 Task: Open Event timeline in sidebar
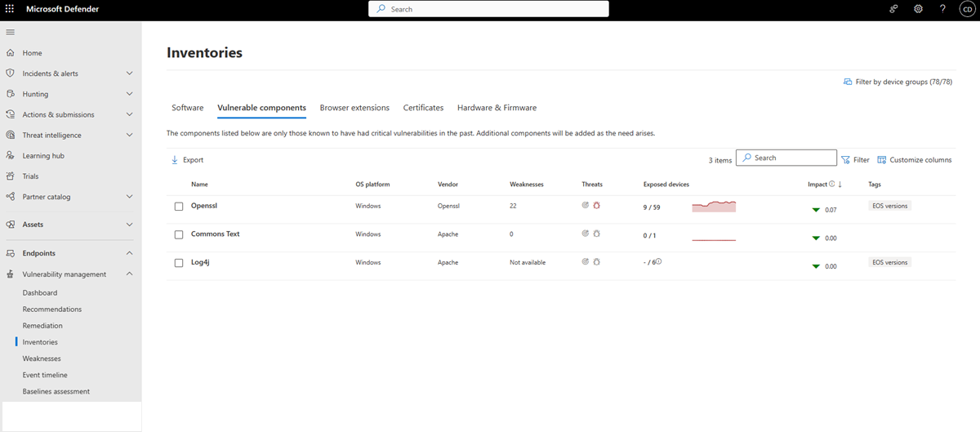(45, 375)
